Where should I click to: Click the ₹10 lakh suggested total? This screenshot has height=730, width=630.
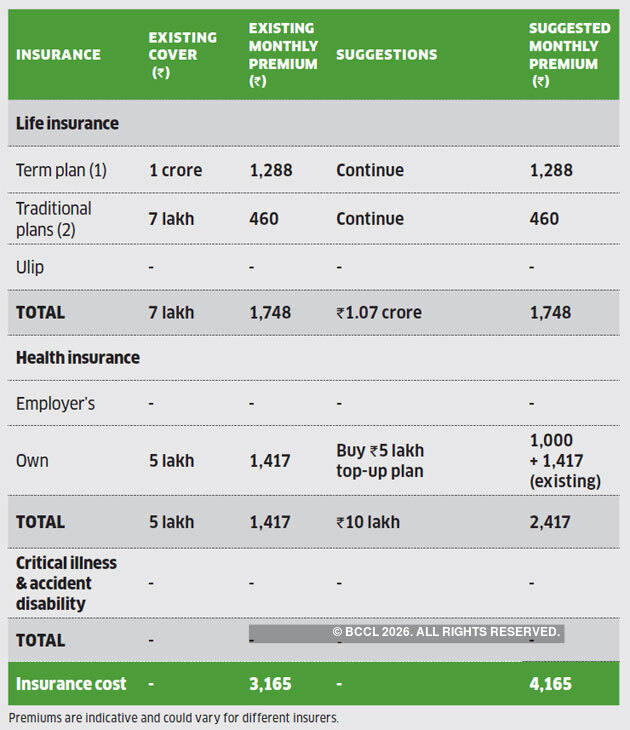click(367, 522)
